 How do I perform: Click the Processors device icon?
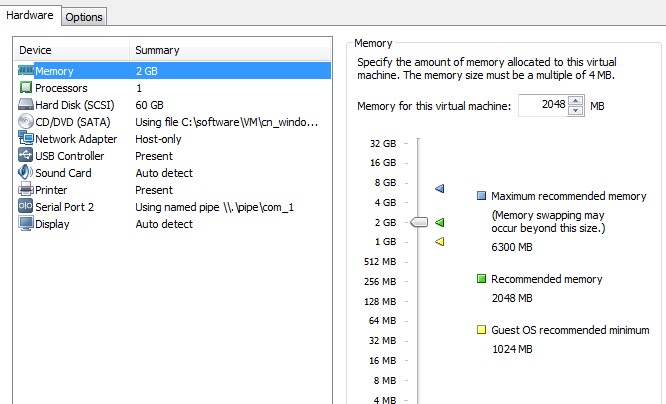click(x=26, y=88)
